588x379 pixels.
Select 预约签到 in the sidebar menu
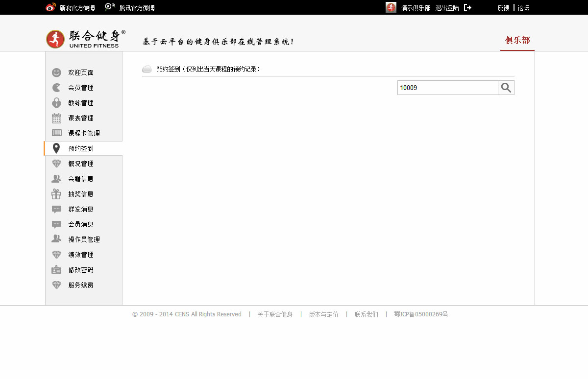coord(81,148)
